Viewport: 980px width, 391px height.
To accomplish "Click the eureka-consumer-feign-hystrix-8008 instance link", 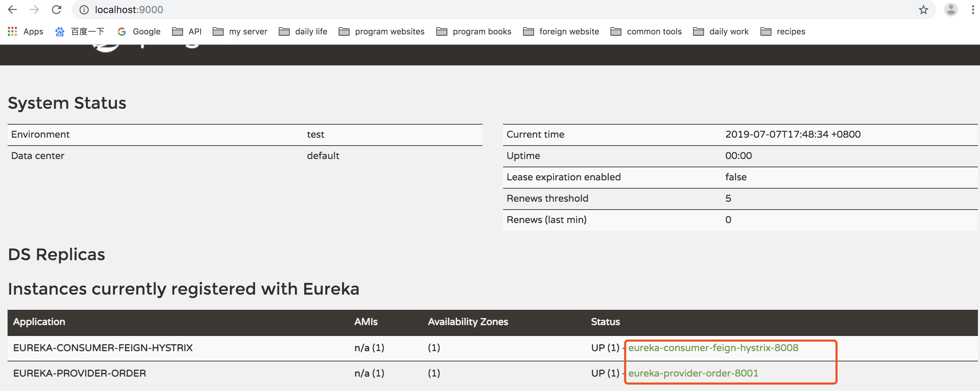I will [x=713, y=348].
